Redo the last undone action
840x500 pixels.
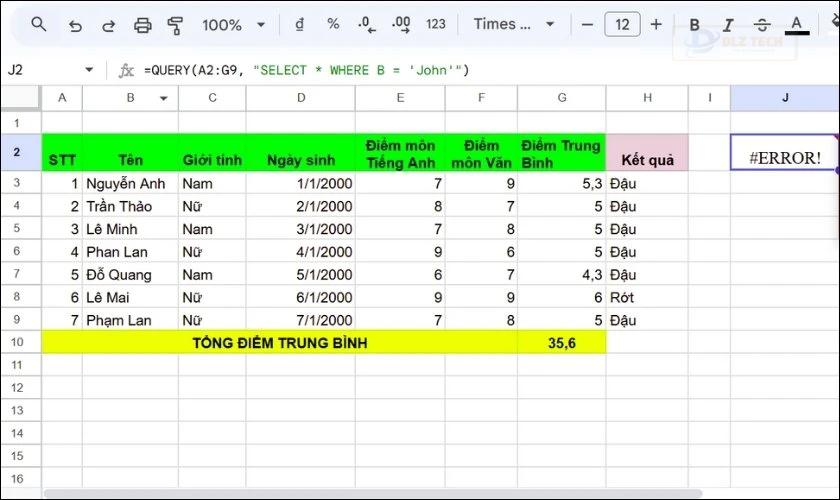[x=109, y=25]
